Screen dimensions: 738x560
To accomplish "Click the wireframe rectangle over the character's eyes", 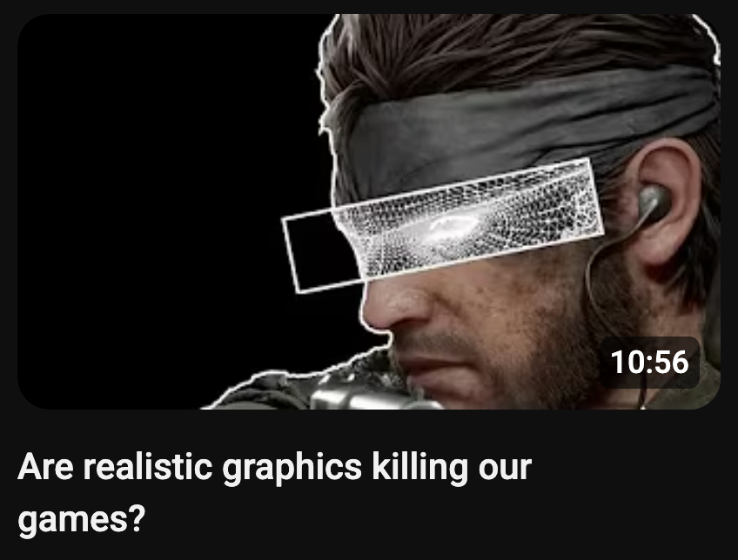I will (x=442, y=226).
